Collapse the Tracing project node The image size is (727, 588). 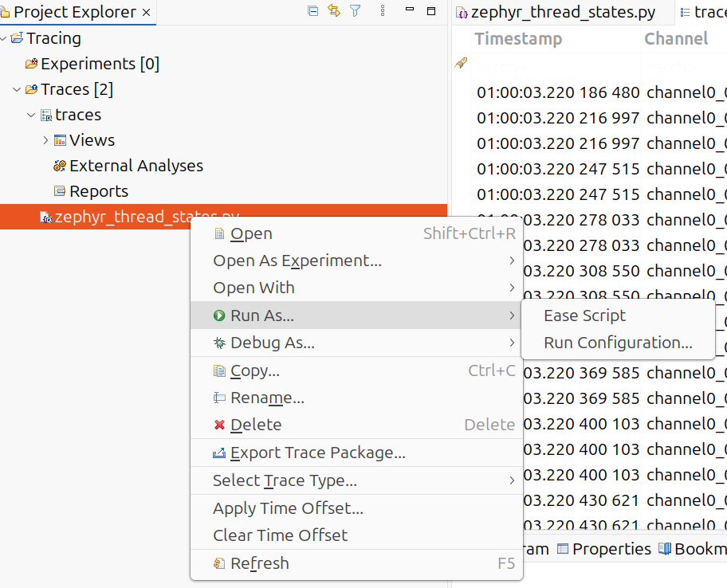click(4, 38)
